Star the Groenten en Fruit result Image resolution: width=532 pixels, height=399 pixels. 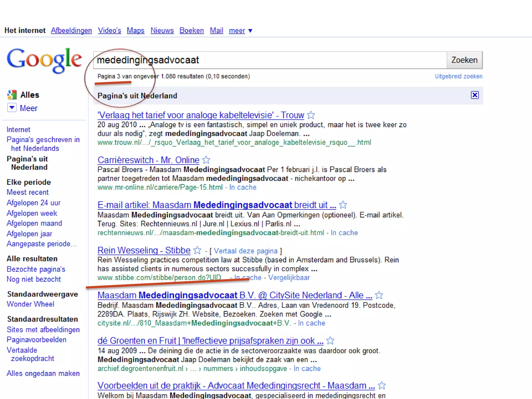point(330,340)
